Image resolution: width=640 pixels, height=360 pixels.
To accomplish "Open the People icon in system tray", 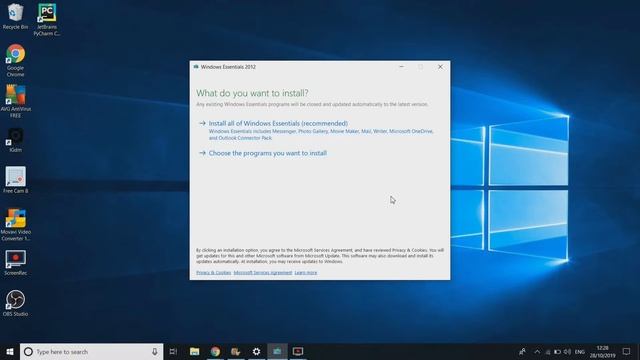I will 522,351.
